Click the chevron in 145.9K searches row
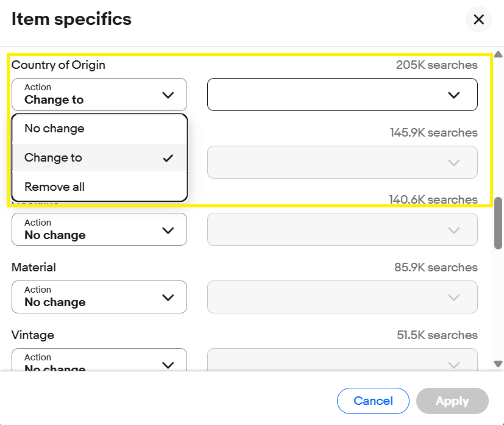Image resolution: width=504 pixels, height=425 pixels. click(x=453, y=162)
